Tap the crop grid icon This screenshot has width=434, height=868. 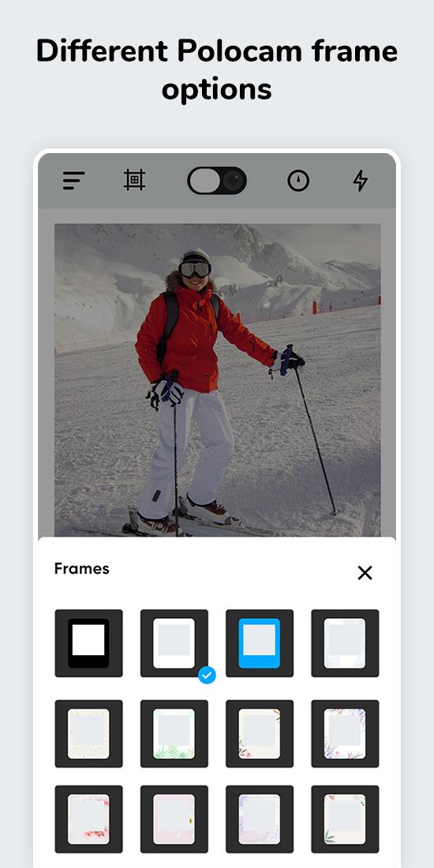(x=134, y=181)
